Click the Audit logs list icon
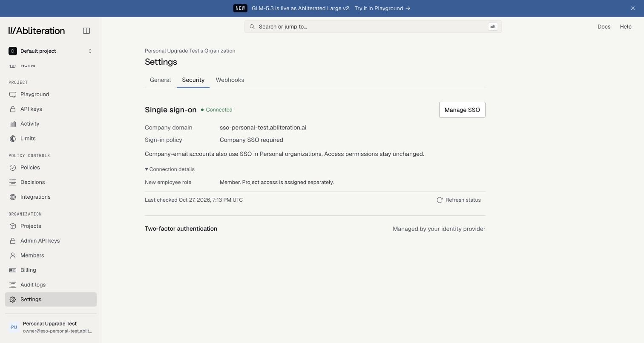 13,285
